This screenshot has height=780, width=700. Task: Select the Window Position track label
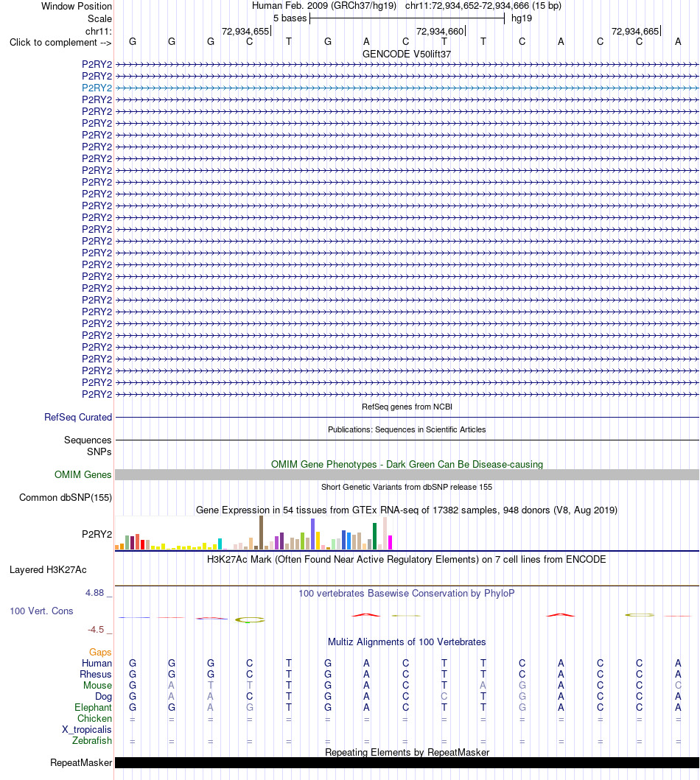tap(77, 7)
